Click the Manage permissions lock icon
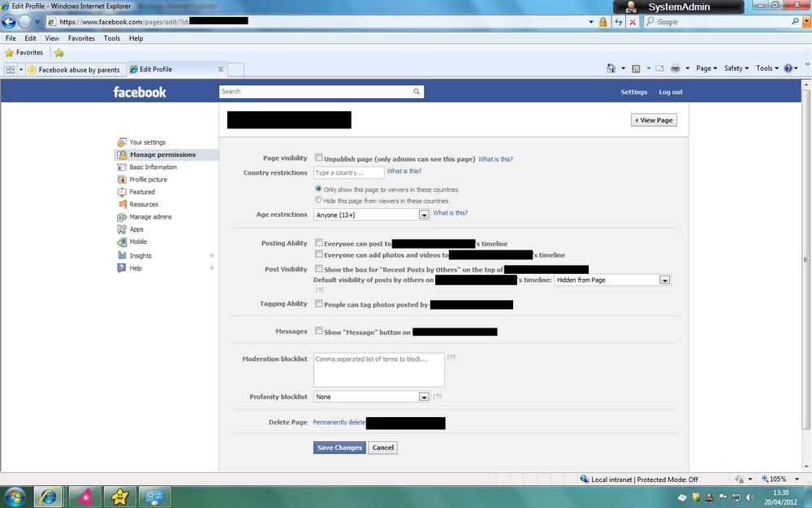Image resolution: width=812 pixels, height=508 pixels. [x=122, y=154]
